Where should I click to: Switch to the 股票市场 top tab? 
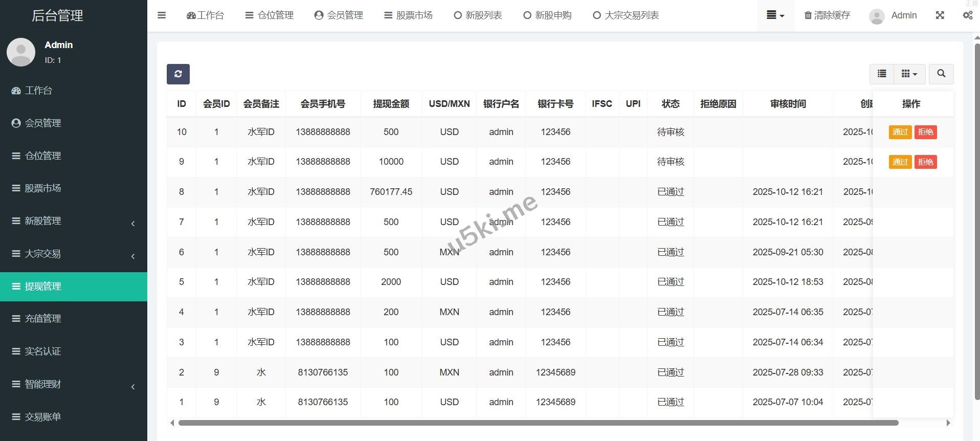(408, 15)
